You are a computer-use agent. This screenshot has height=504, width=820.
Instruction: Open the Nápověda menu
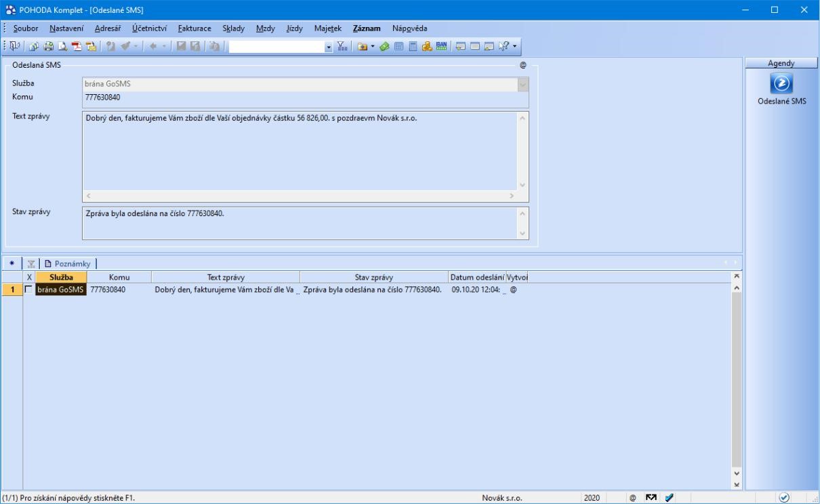pos(409,28)
